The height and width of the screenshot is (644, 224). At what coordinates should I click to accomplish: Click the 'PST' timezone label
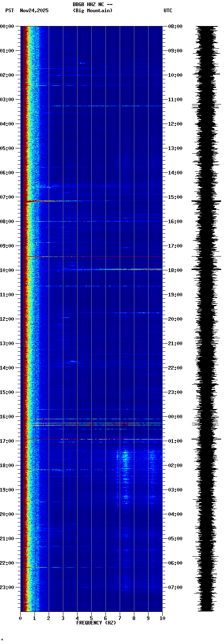(x=9, y=11)
